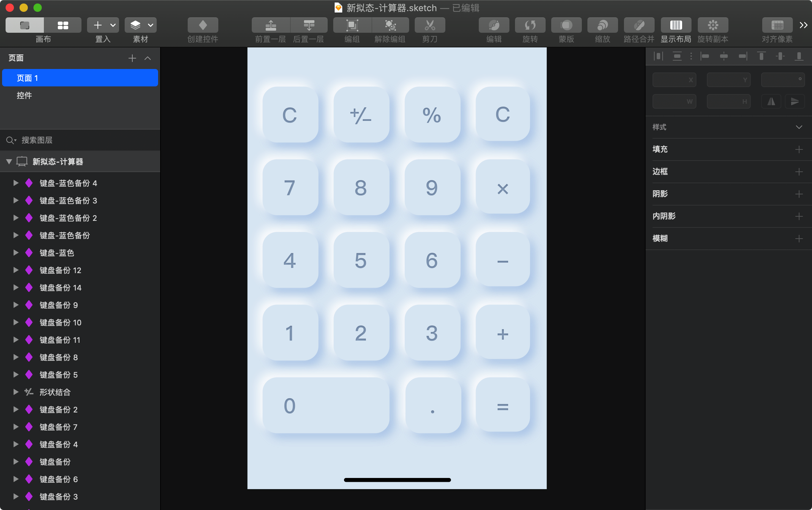Viewport: 812px width, 510px height.
Task: Select the 形状结合 layer in list
Action: [x=55, y=392]
